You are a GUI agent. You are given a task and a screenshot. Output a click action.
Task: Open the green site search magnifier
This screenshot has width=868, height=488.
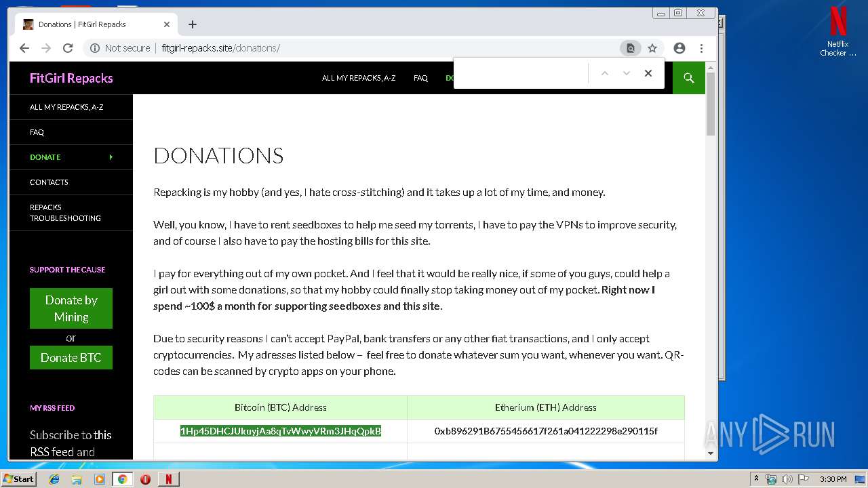pyautogui.click(x=689, y=78)
